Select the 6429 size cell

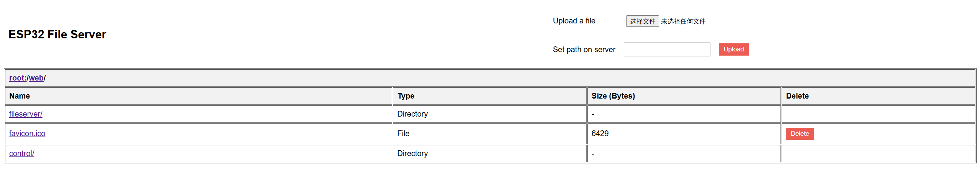[600, 133]
